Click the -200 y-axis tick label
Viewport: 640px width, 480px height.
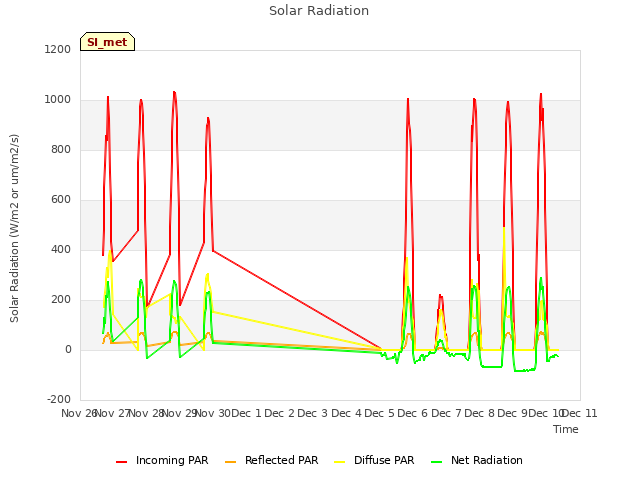click(59, 399)
